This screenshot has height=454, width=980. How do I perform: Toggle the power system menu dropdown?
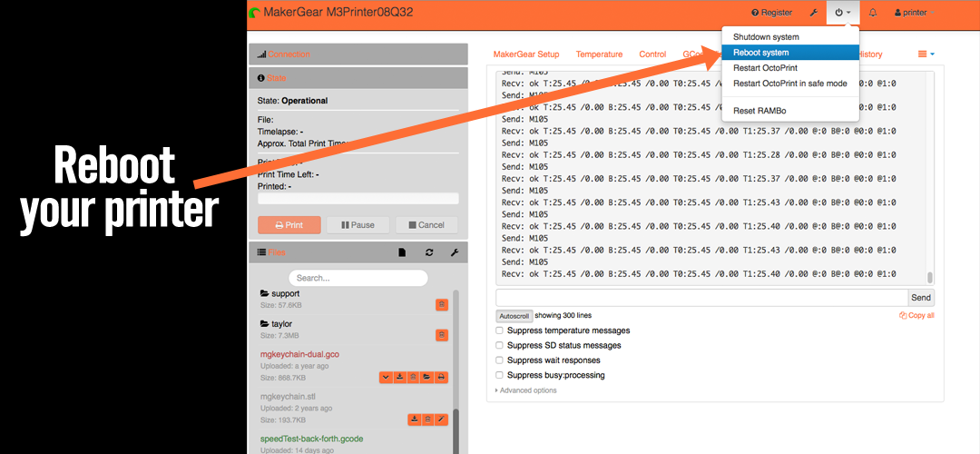coord(842,13)
